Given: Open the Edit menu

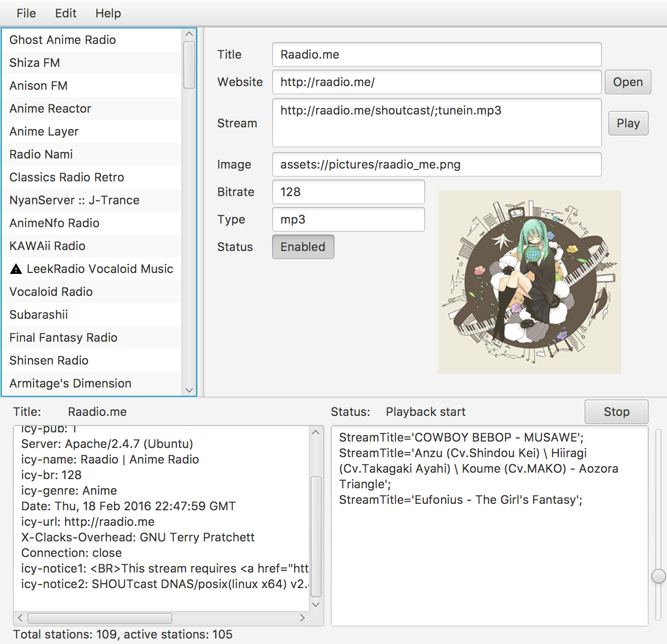Looking at the screenshot, I should tap(66, 13).
